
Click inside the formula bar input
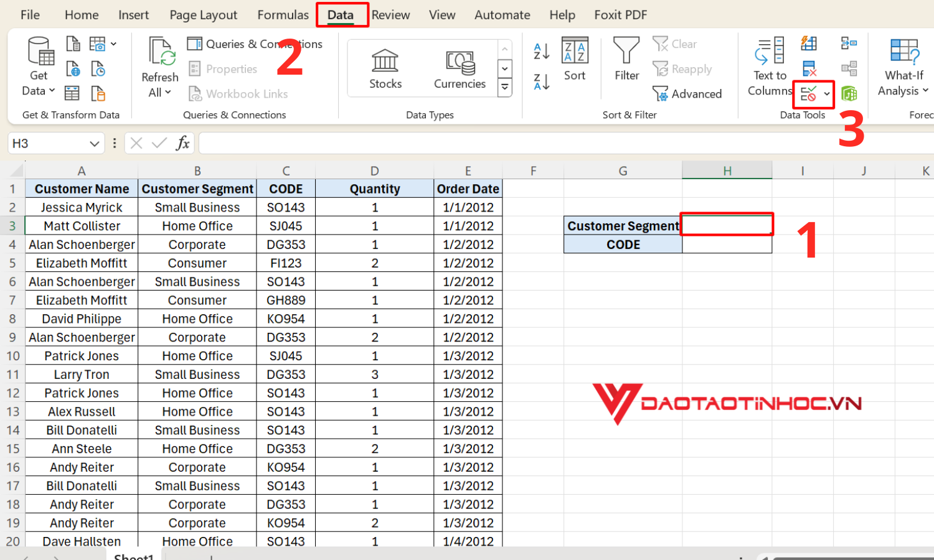tap(560, 144)
